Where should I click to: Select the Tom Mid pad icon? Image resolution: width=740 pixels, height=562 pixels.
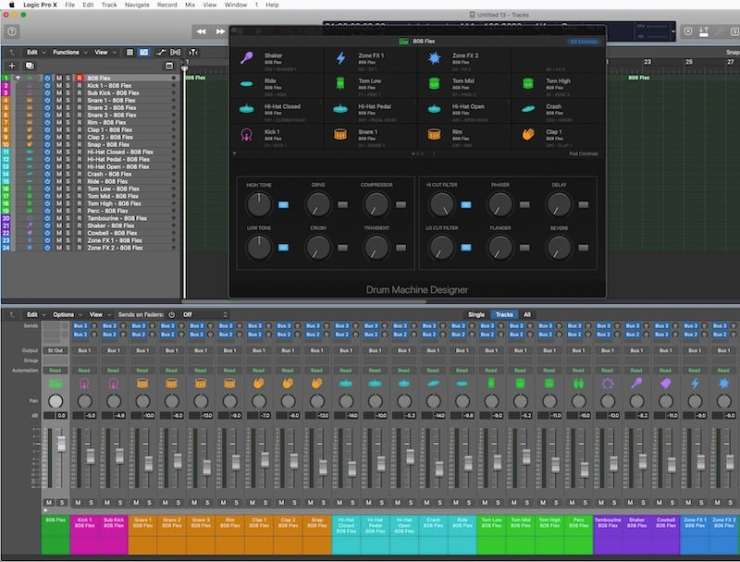(434, 84)
